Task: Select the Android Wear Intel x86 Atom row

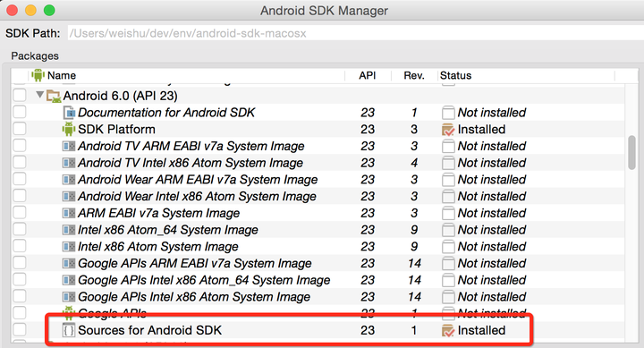Action: coord(318,197)
